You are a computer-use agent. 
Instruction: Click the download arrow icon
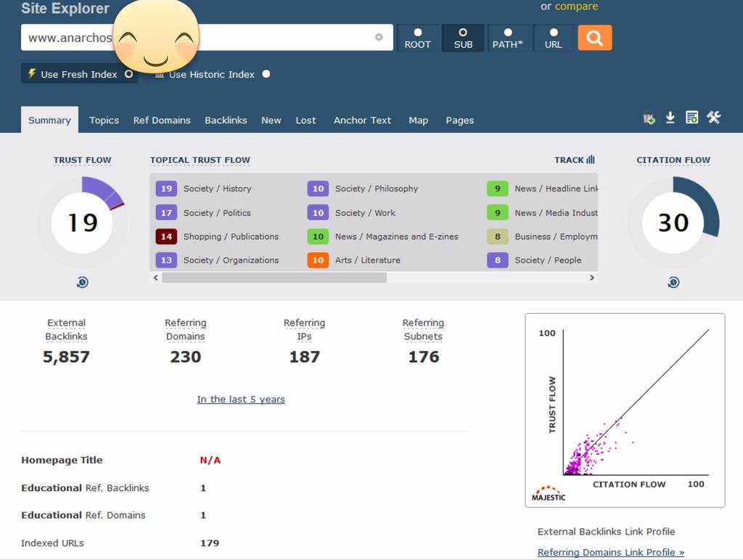point(670,117)
